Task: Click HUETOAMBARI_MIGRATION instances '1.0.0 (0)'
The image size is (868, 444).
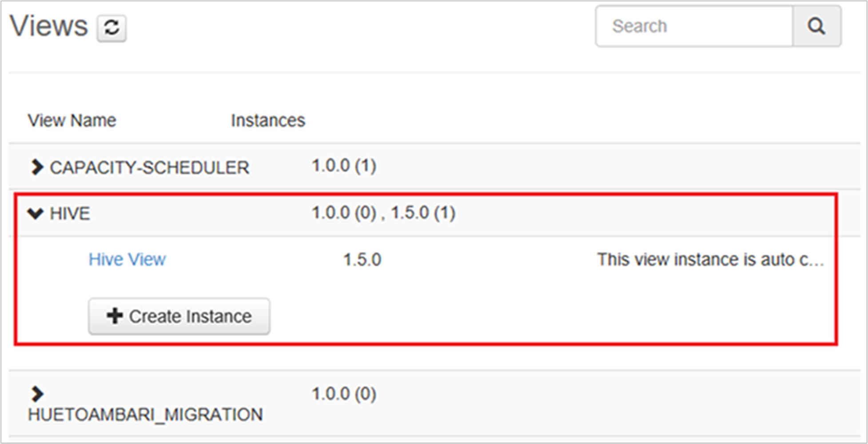Action: [x=344, y=394]
